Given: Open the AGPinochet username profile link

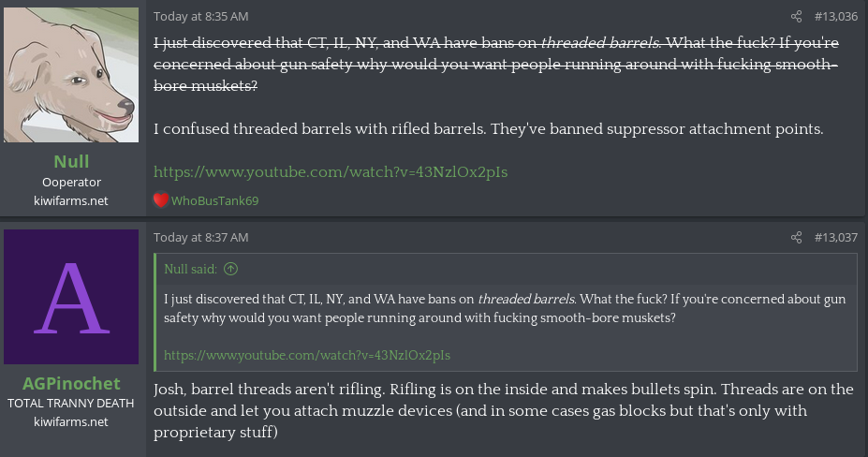Looking at the screenshot, I should click(x=72, y=384).
